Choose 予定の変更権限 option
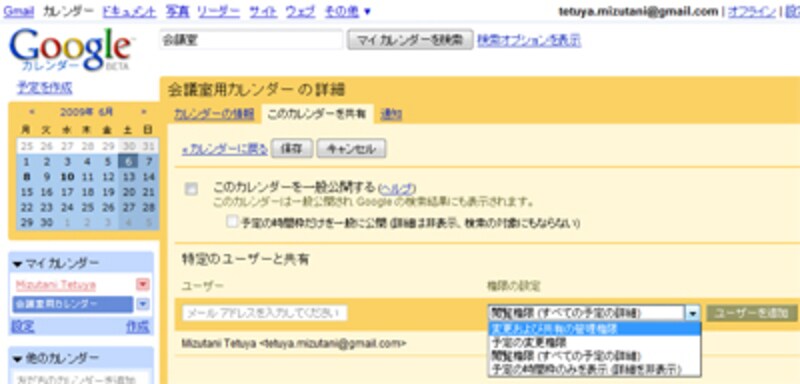The image size is (800, 384). tap(594, 342)
